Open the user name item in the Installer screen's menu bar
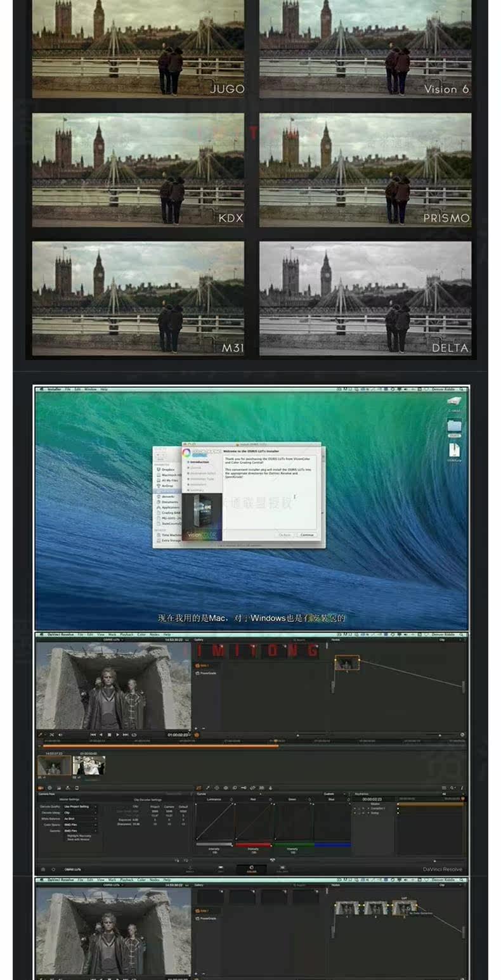This screenshot has width=501, height=980. [443, 389]
